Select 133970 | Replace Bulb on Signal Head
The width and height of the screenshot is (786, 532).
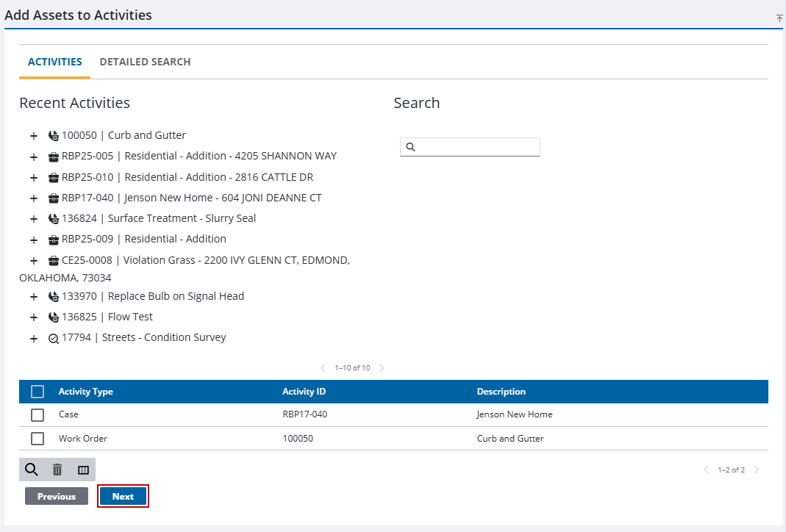(153, 296)
